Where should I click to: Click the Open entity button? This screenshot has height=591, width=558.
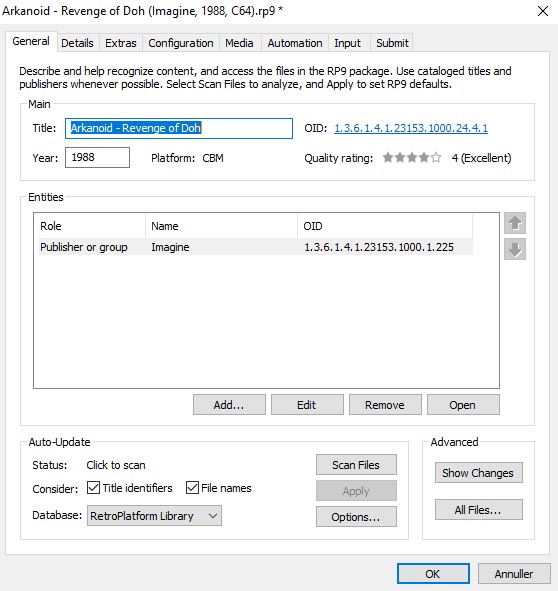click(x=463, y=405)
